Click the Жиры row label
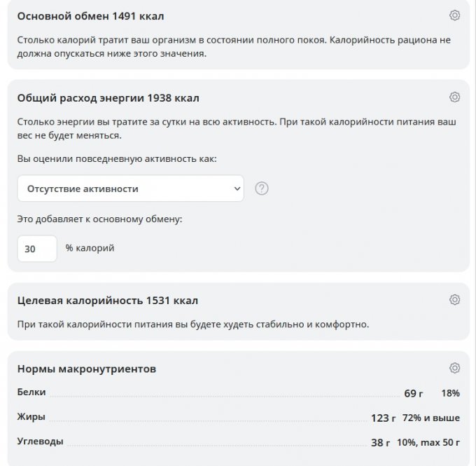 click(31, 417)
